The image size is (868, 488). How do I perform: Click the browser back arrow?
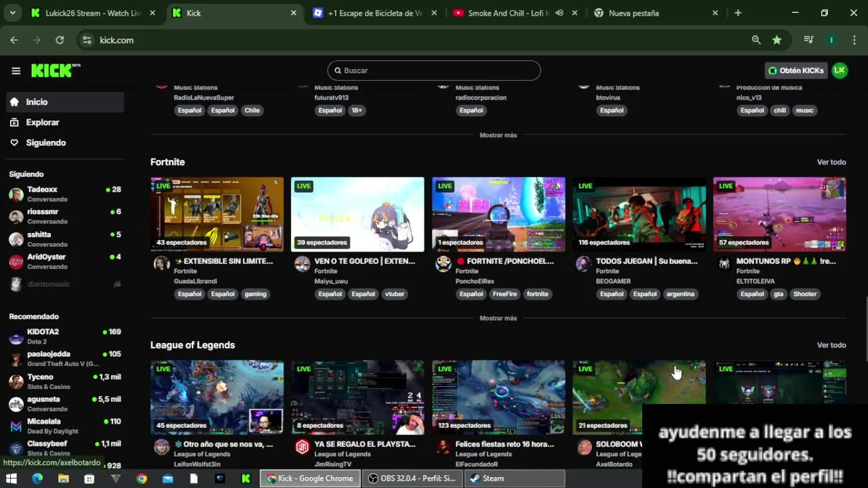(x=14, y=40)
